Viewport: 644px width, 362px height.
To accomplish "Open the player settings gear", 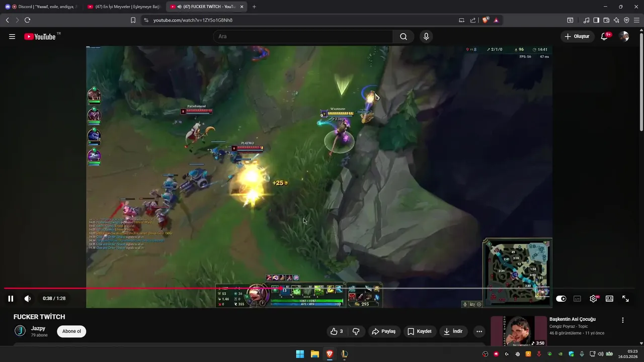I will [x=594, y=299].
